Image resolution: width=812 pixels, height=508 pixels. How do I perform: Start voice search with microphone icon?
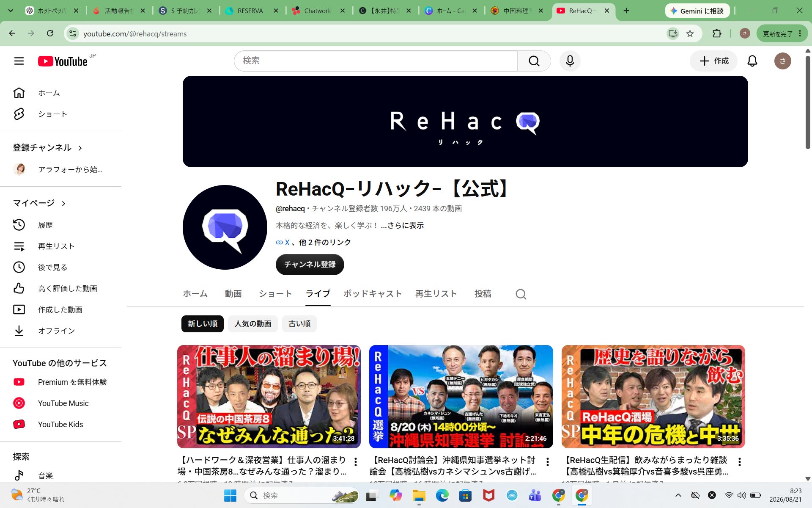570,61
